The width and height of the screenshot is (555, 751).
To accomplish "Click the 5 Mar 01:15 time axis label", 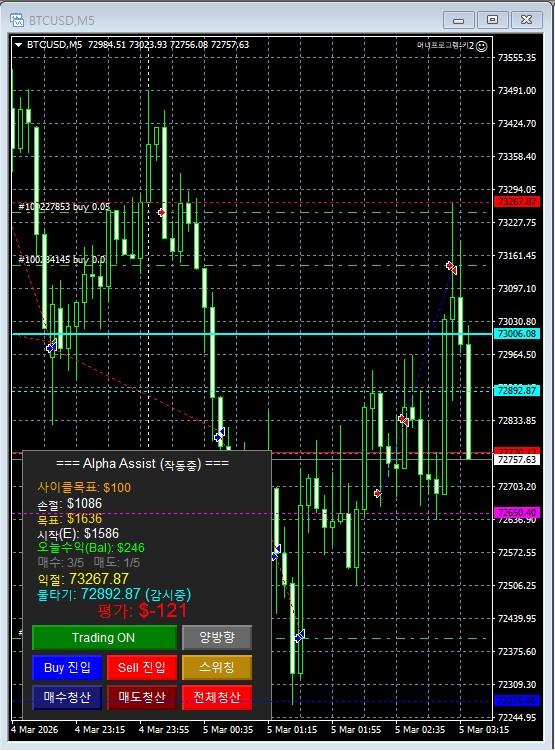I will click(292, 729).
